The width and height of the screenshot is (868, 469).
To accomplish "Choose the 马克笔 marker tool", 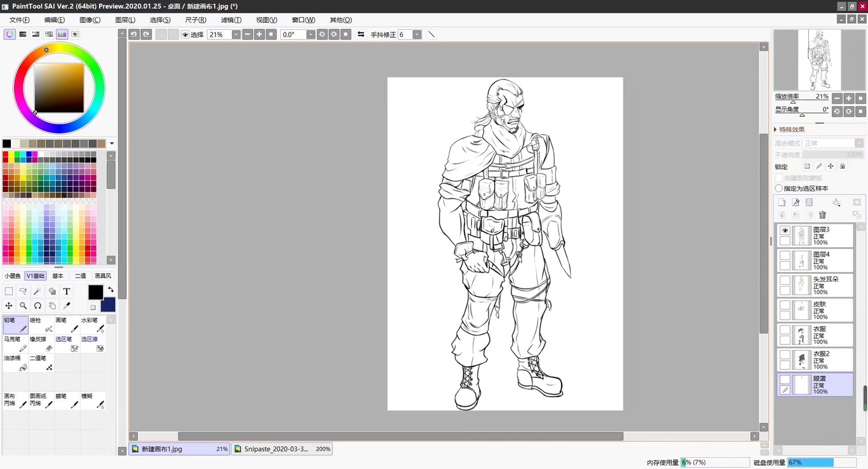I will click(x=16, y=344).
